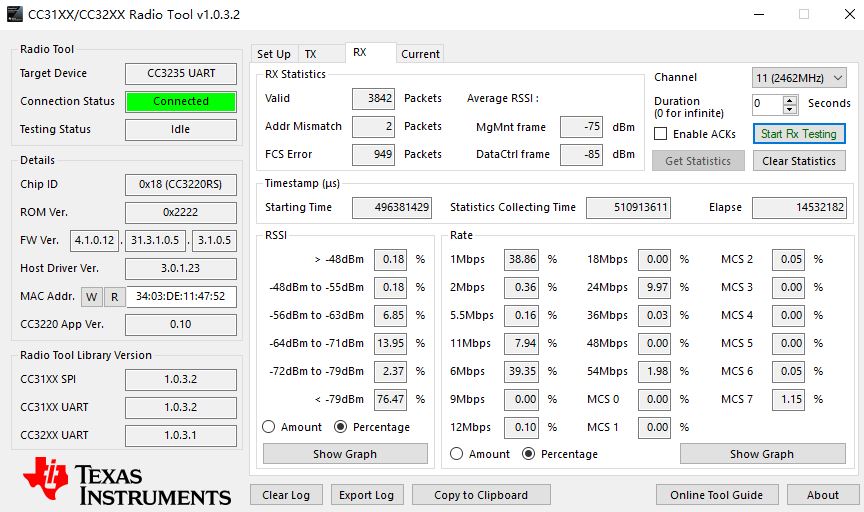Select the RSSI Amount radio button
This screenshot has width=864, height=512.
[268, 427]
